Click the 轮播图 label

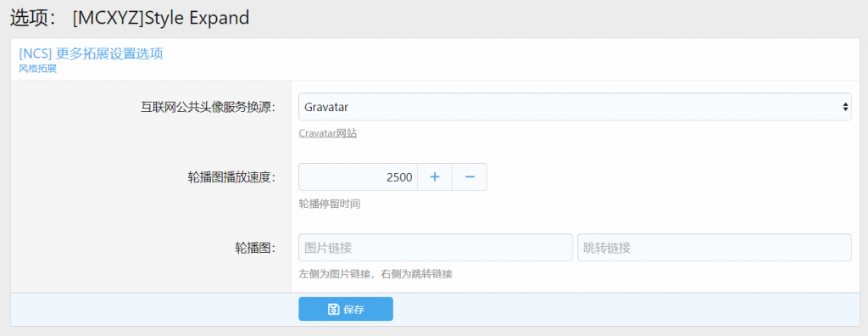(256, 248)
